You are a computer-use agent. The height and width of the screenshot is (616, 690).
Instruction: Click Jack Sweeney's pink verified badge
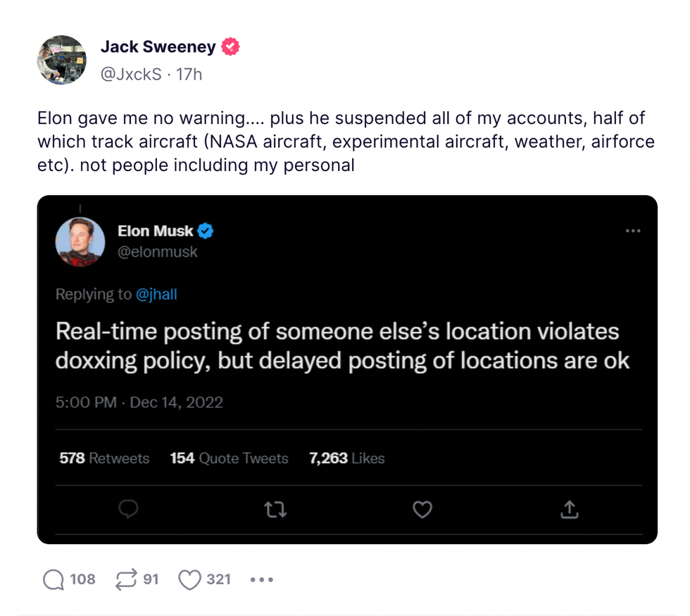point(230,47)
